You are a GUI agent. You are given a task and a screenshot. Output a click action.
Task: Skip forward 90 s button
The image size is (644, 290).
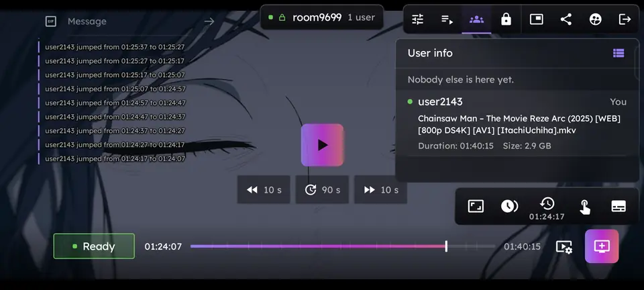tap(322, 190)
